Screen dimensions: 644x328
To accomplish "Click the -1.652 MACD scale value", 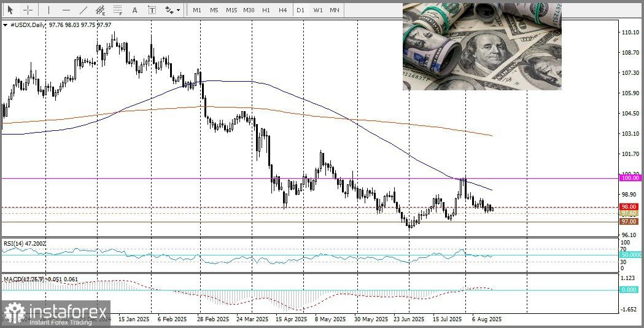I will pyautogui.click(x=629, y=309).
